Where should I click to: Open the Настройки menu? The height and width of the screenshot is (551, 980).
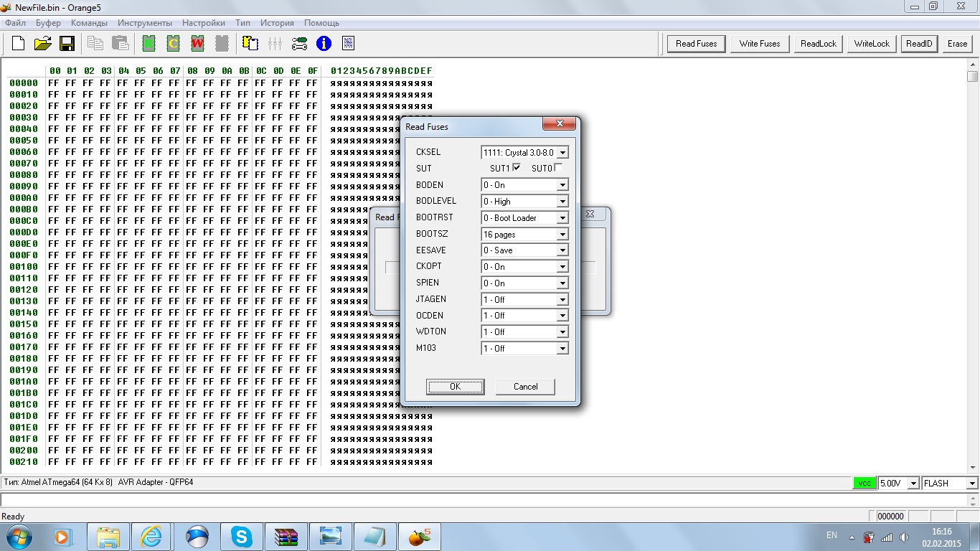pos(203,23)
